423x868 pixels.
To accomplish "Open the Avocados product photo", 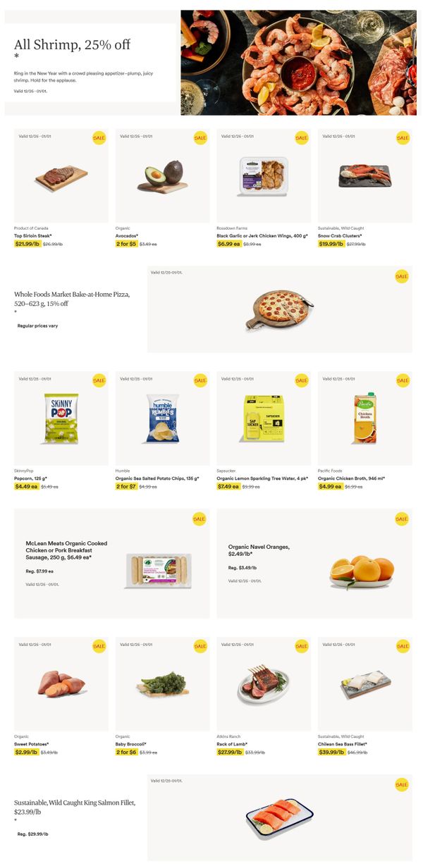I will click(x=162, y=177).
